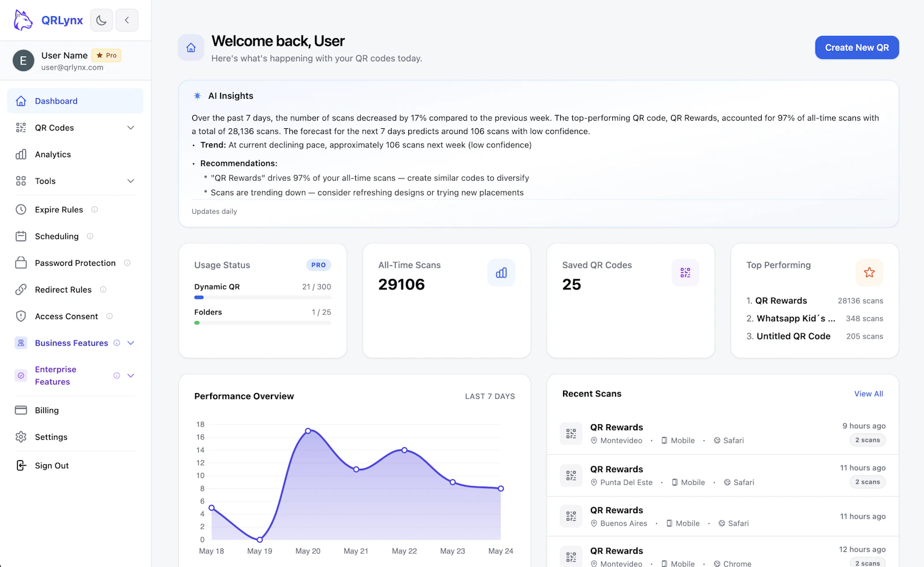Click the Billing card icon
Viewport: 924px width, 567px height.
(x=21, y=410)
